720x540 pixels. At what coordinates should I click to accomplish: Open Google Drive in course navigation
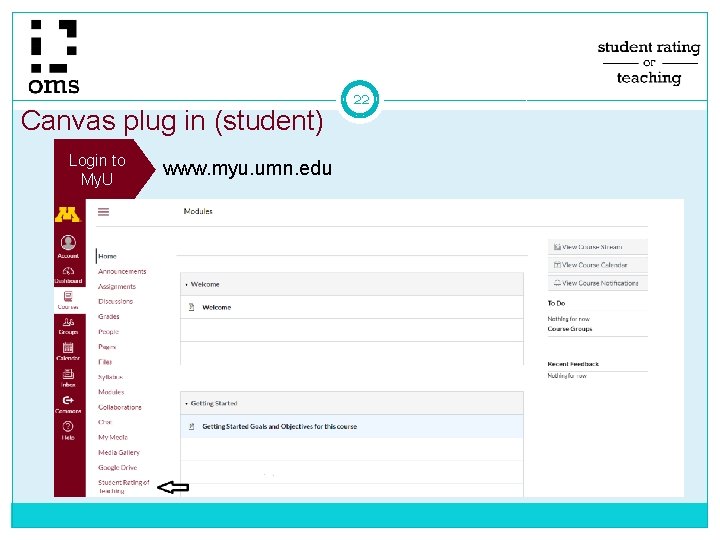coord(118,467)
